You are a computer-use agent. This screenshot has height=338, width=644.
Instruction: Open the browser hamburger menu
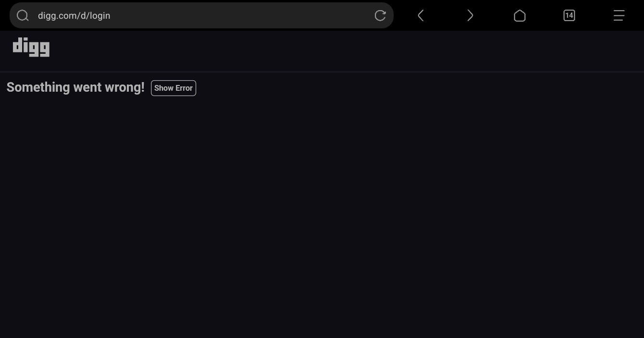(619, 15)
